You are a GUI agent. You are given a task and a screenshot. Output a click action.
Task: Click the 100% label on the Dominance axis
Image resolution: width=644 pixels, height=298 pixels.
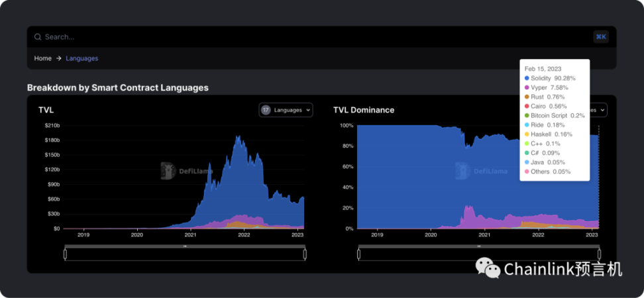[x=347, y=125]
